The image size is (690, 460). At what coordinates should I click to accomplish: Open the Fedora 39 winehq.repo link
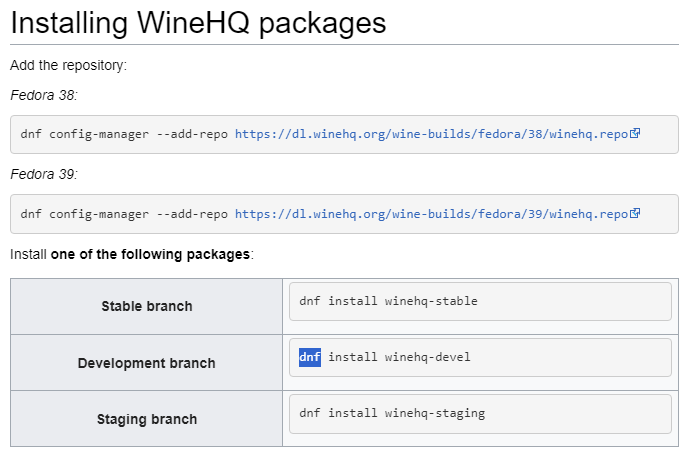click(x=431, y=214)
